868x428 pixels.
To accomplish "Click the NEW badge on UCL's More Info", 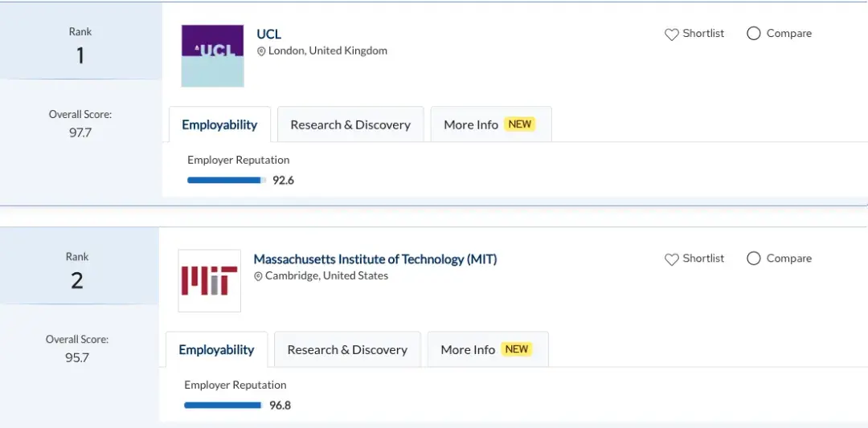I will (x=520, y=124).
